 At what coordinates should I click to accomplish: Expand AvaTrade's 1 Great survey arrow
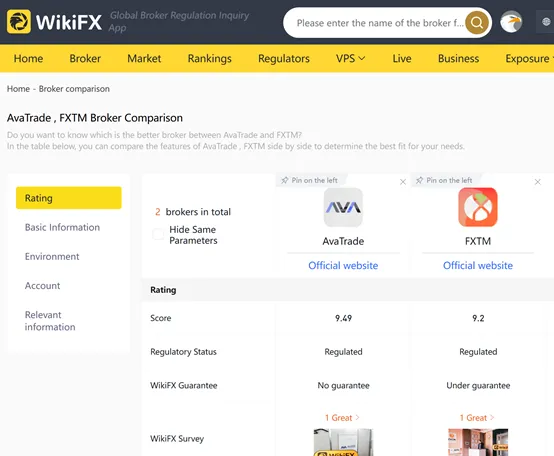(x=358, y=417)
